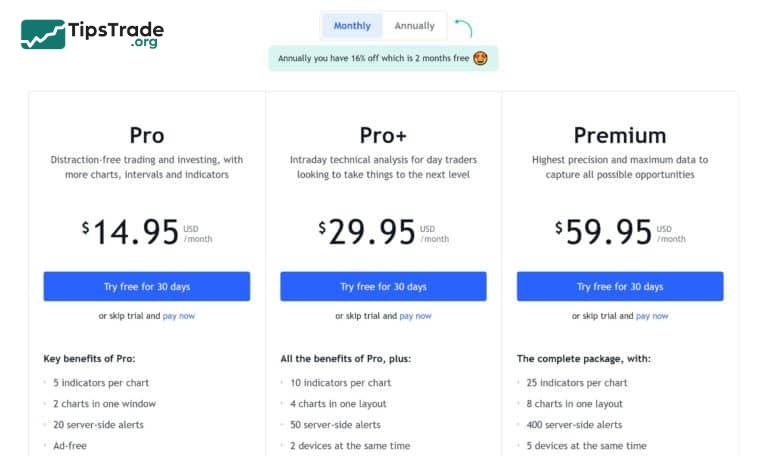Click "pay now" under the Pro+ plan
This screenshot has height=456, width=768.
tap(415, 316)
